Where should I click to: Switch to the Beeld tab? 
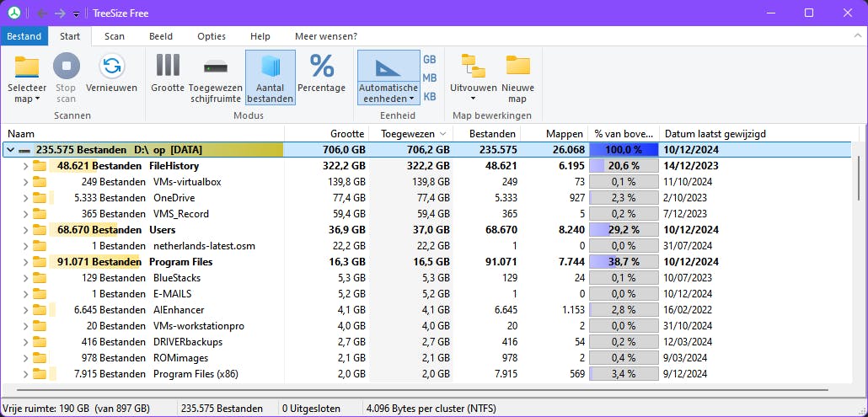click(161, 36)
